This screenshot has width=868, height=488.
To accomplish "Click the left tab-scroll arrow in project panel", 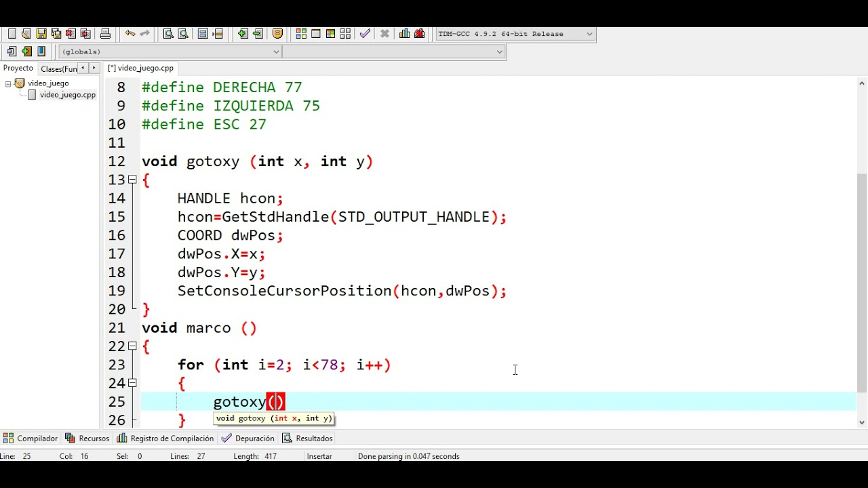I will coord(83,68).
